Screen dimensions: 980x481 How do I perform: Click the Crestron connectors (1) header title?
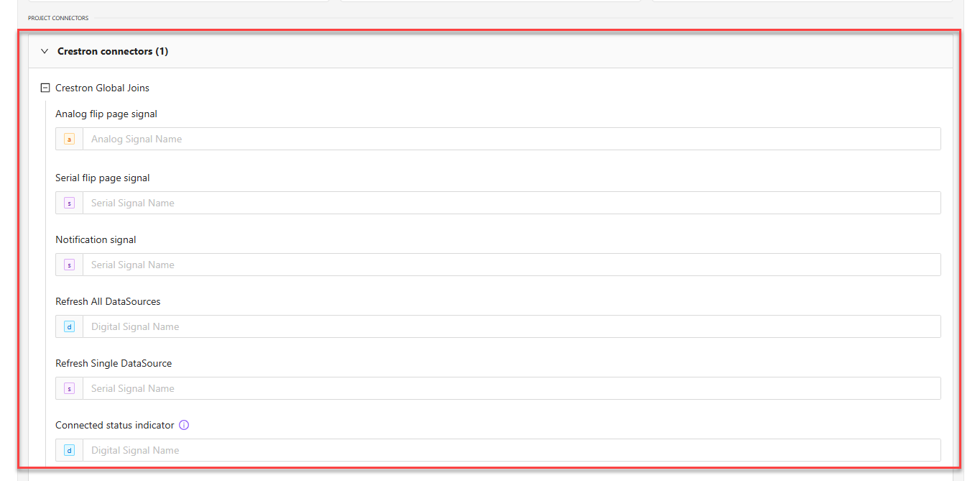pos(113,52)
